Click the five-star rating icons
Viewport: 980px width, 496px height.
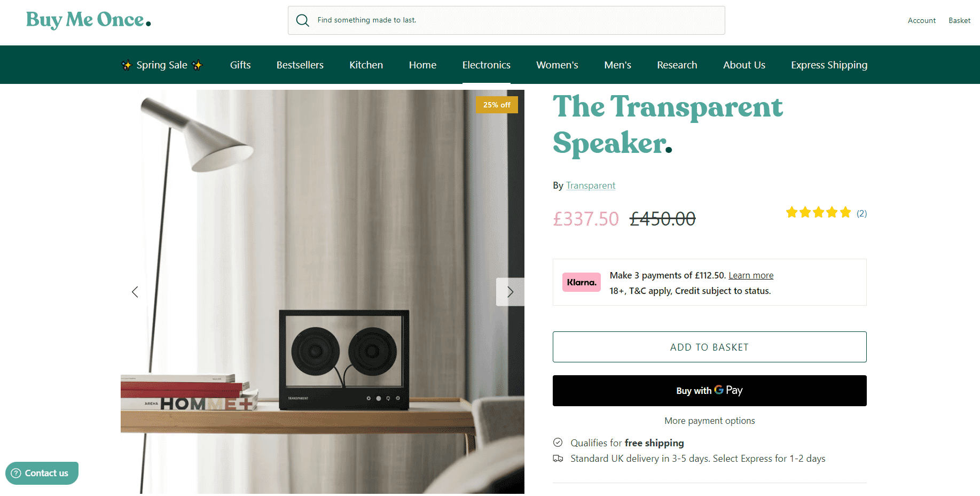(x=818, y=213)
